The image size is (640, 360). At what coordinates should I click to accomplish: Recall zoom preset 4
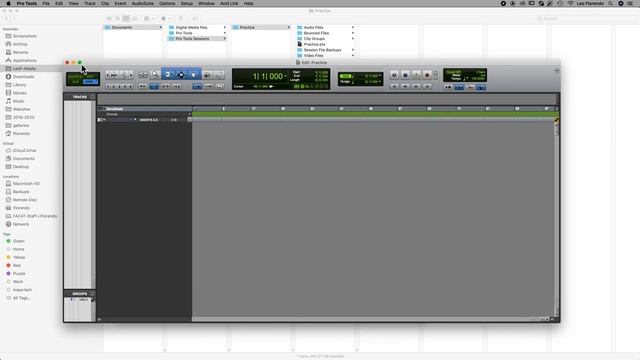(x=125, y=86)
